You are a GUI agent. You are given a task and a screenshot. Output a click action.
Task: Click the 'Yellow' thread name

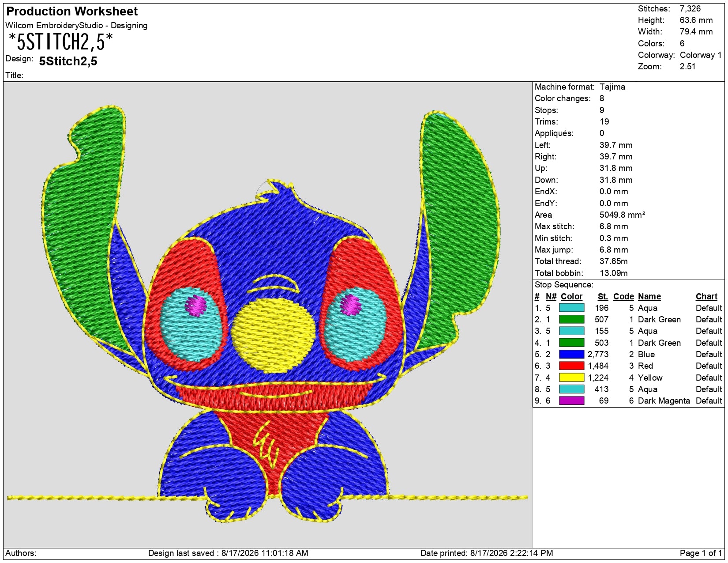pos(650,378)
